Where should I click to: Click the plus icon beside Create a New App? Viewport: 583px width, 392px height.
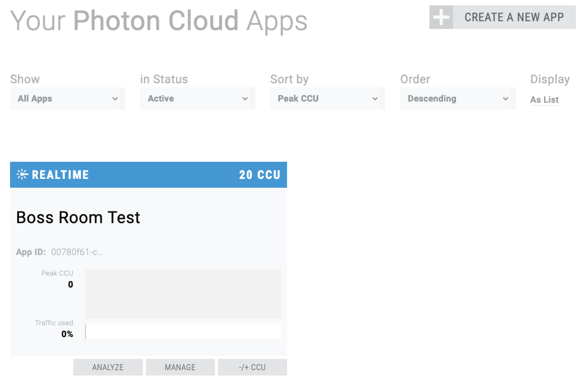click(441, 17)
